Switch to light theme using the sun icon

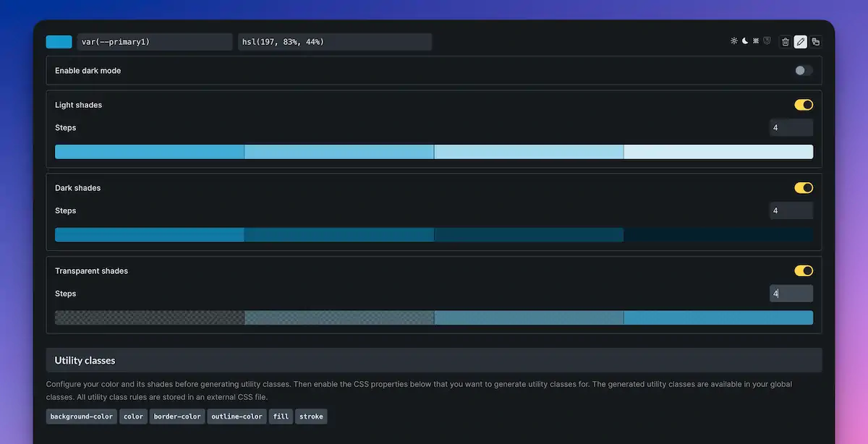click(x=733, y=41)
